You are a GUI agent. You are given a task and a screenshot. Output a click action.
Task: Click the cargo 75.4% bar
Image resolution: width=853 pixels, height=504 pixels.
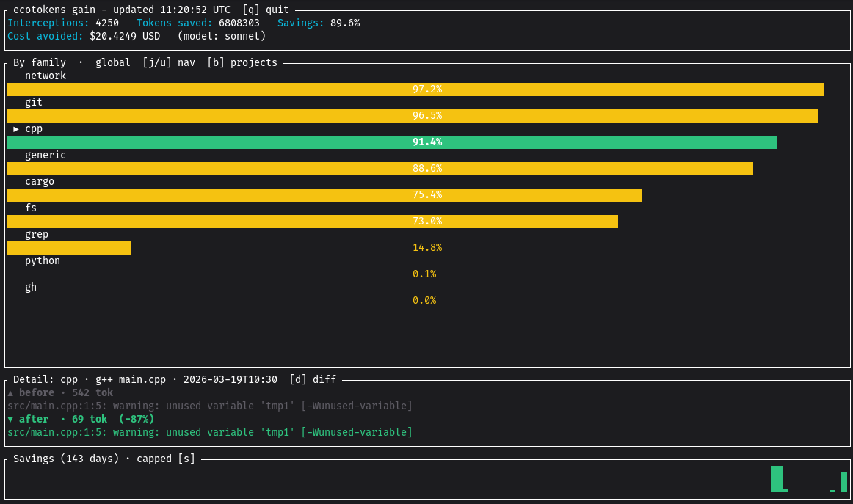tap(324, 194)
